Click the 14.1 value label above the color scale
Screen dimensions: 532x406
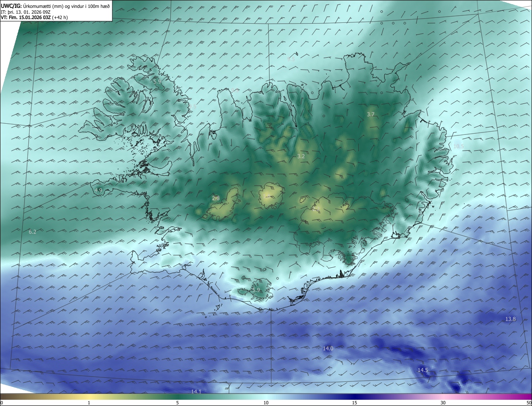196,391
